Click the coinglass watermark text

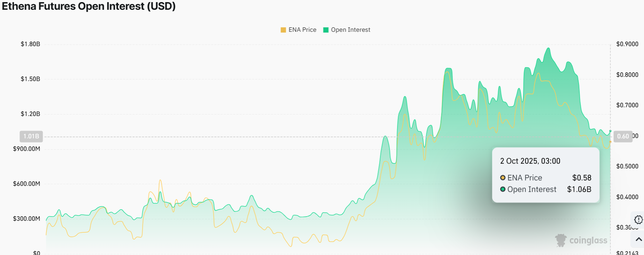click(x=588, y=240)
